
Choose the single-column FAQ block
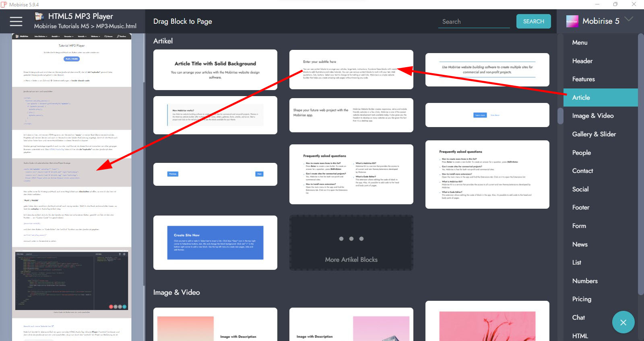tap(487, 175)
